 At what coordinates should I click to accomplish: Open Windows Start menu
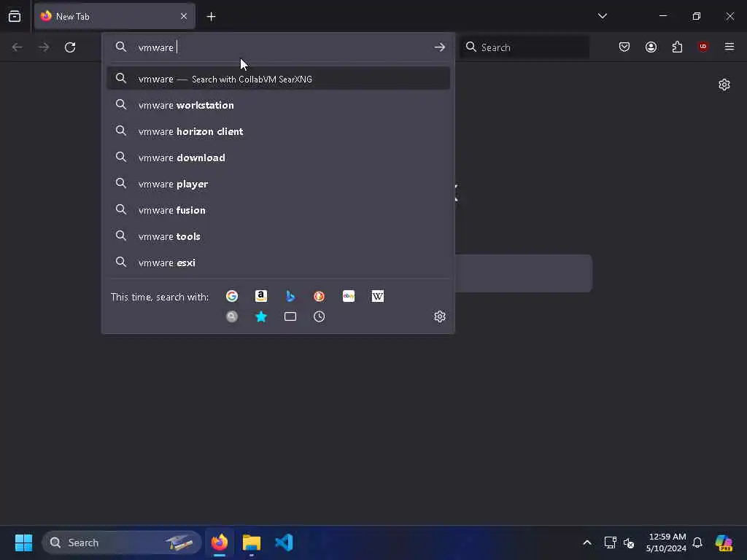click(x=23, y=542)
